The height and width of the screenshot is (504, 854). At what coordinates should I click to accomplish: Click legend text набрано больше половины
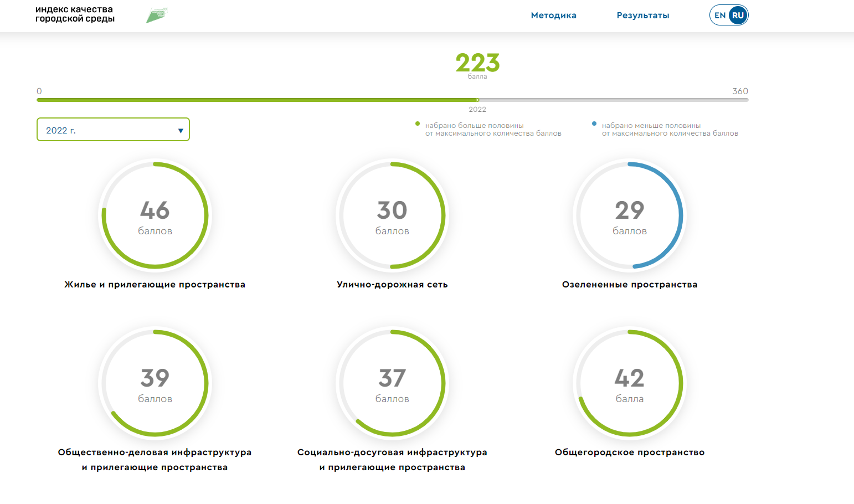(493, 130)
